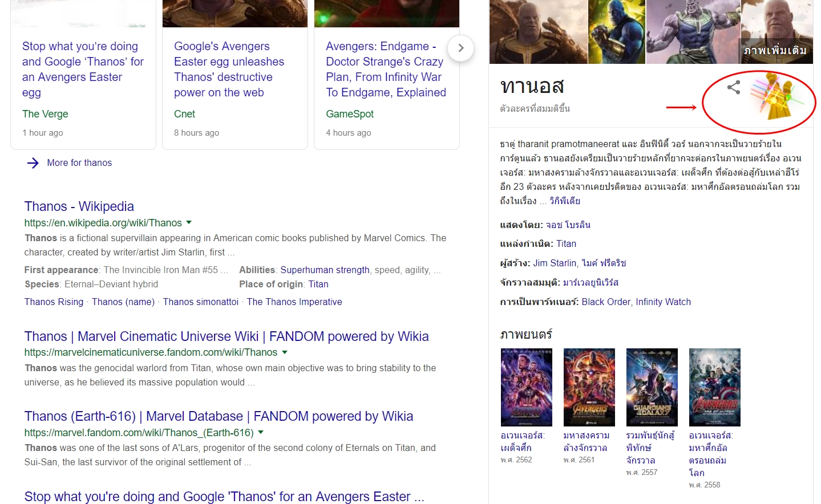Open the second Thanos image with gauntlet

point(617,32)
